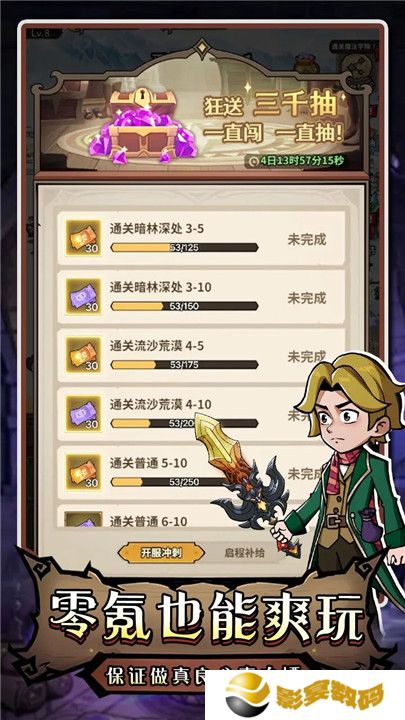Click 未完成 status for 暗林深处 3-5
405x720 pixels.
pyautogui.click(x=307, y=239)
